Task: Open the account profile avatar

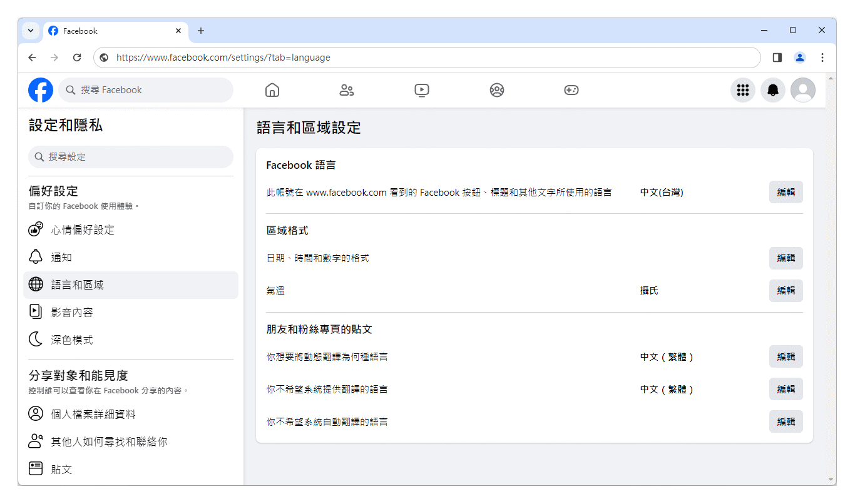Action: [x=803, y=90]
